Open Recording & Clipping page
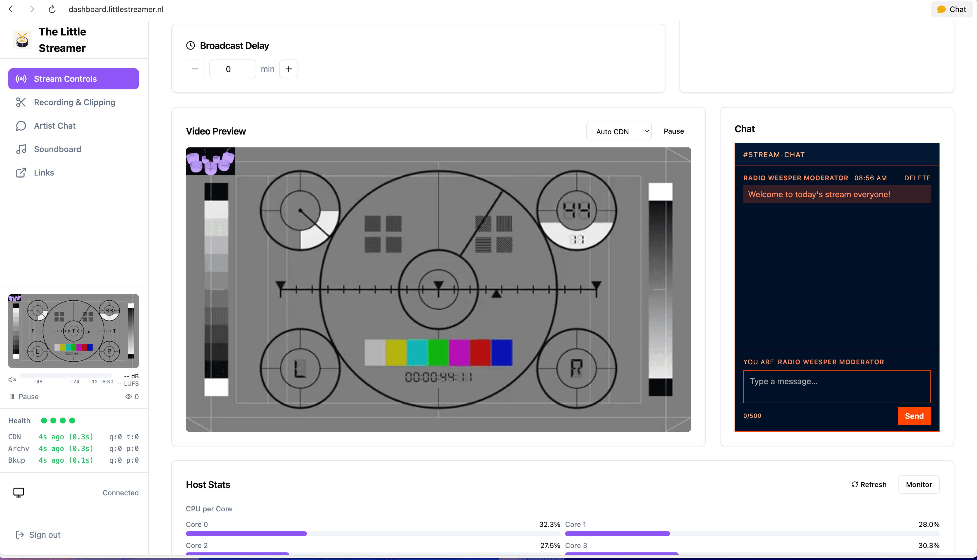This screenshot has height=560, width=977. click(74, 102)
